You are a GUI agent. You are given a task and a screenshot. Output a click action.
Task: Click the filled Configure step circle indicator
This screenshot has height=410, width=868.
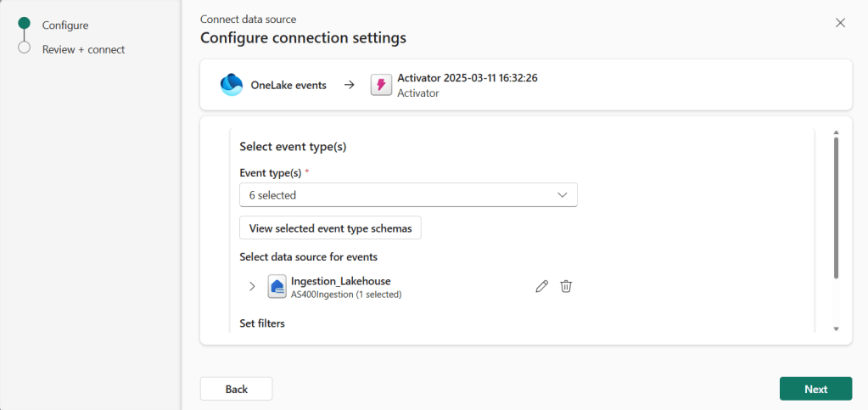click(24, 25)
